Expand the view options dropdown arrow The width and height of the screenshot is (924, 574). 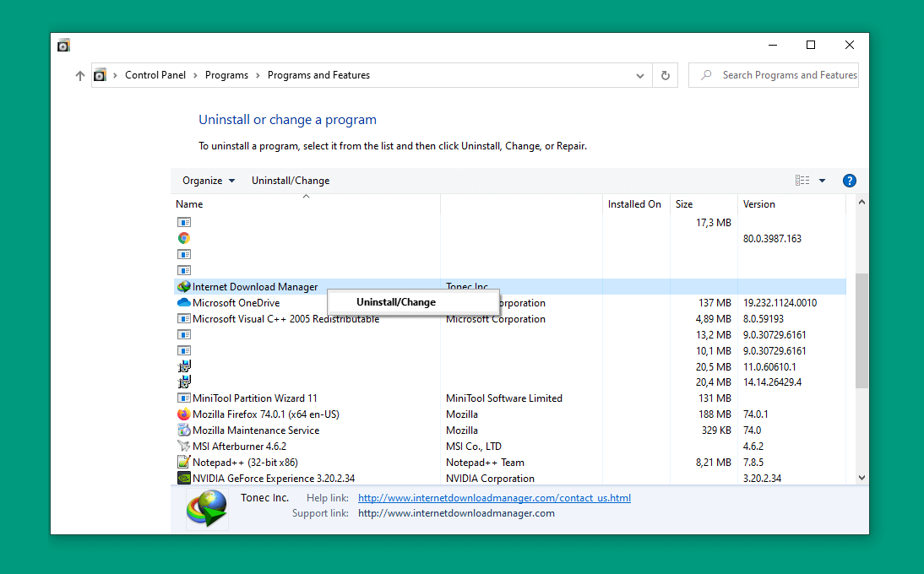[x=822, y=181]
